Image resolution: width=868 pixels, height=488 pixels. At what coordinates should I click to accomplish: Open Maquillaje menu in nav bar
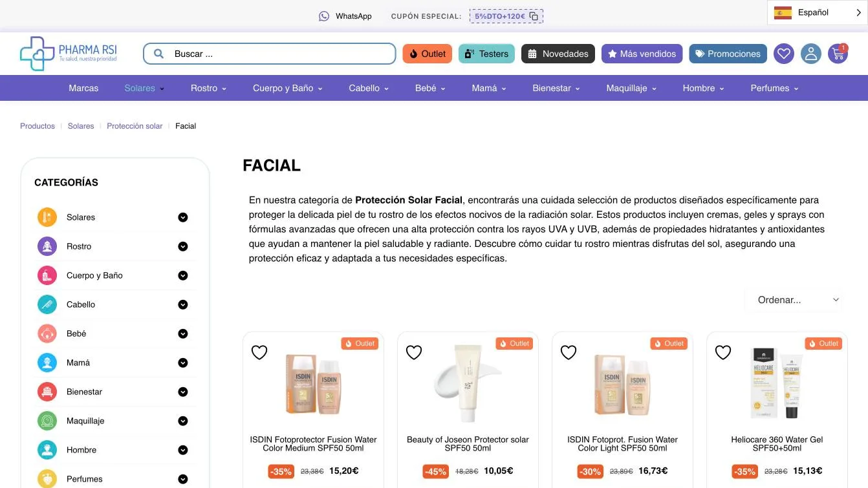[631, 88]
